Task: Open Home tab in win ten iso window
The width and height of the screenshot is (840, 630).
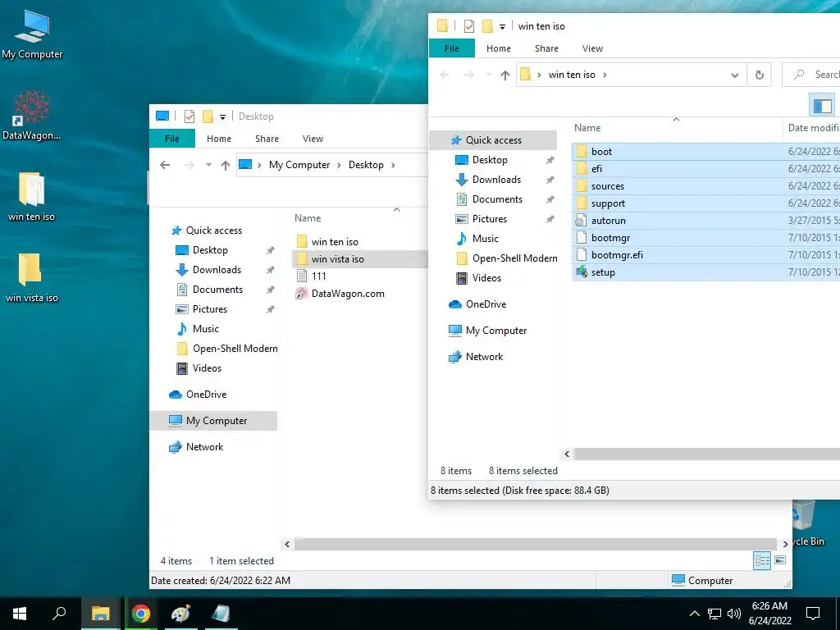Action: [x=499, y=48]
